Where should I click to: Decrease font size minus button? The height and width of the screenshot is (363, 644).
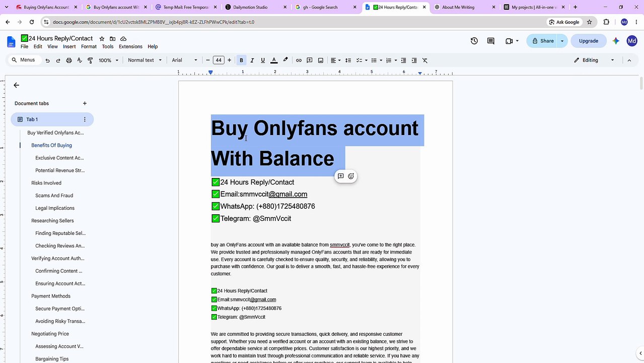(208, 60)
